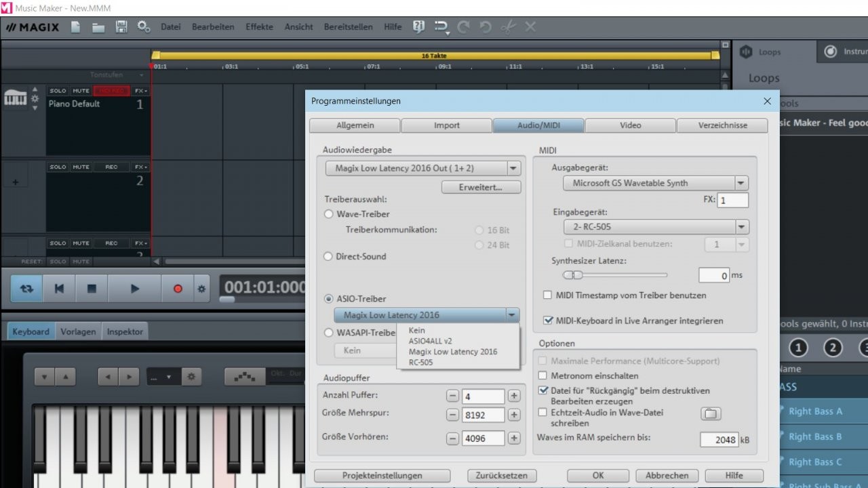Image resolution: width=868 pixels, height=488 pixels.
Task: Click the piano instrument icon on track 1
Action: pos(15,98)
